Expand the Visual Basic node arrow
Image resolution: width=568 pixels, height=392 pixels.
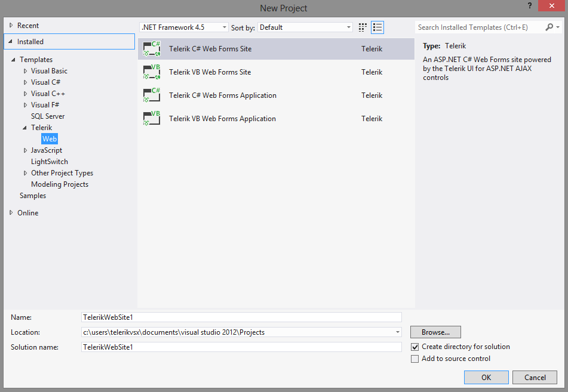click(x=25, y=72)
